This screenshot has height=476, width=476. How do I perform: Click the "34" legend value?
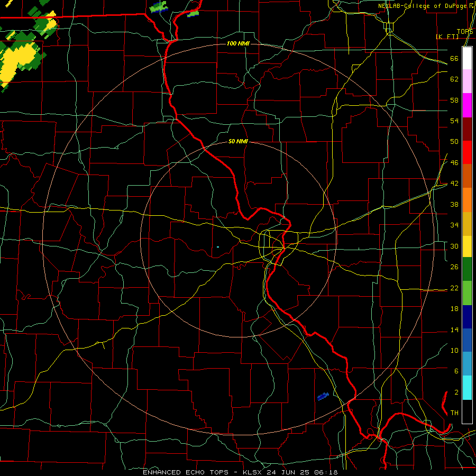pyautogui.click(x=454, y=225)
